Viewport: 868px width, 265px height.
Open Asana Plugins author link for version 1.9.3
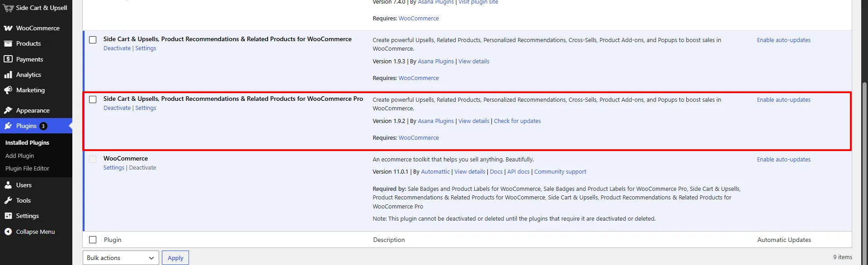(436, 62)
